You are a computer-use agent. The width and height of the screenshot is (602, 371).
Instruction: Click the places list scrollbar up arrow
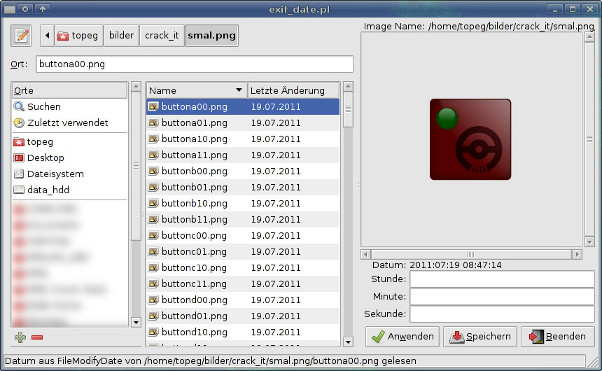coord(136,87)
